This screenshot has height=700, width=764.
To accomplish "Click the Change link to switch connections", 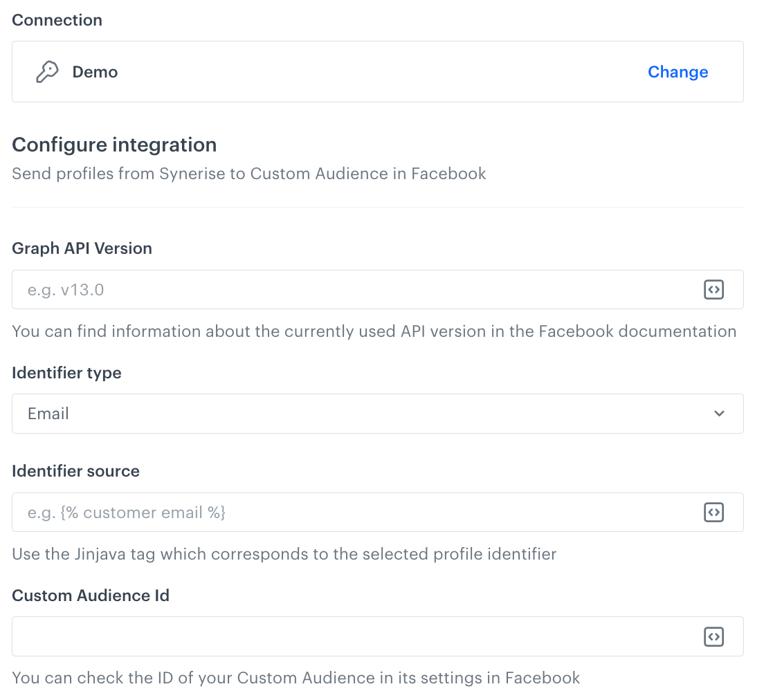I will pos(677,71).
